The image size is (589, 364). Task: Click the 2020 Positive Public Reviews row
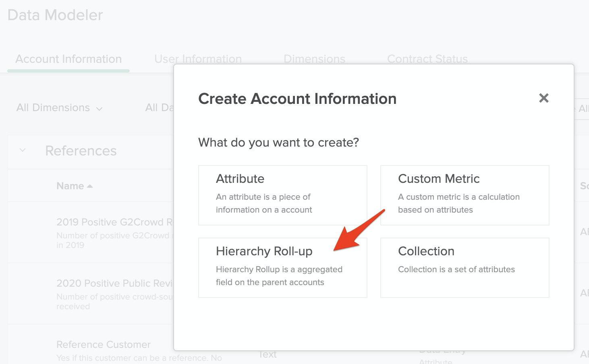point(115,283)
